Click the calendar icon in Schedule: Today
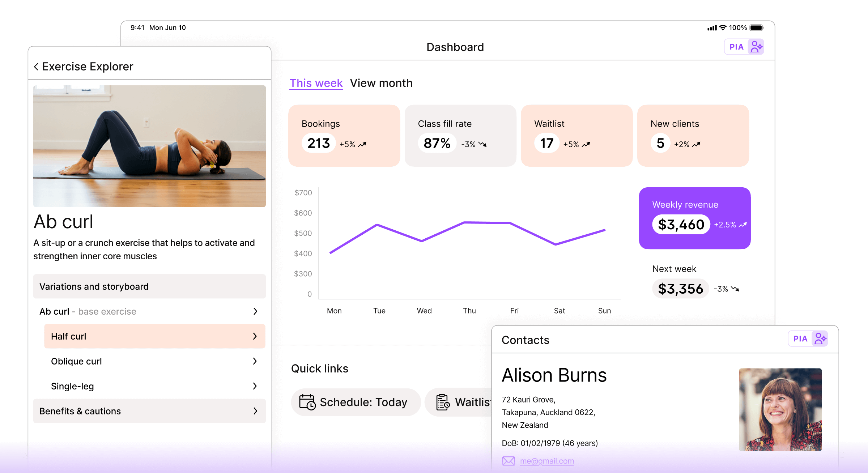Viewport: 868px width, 473px height. coord(307,402)
